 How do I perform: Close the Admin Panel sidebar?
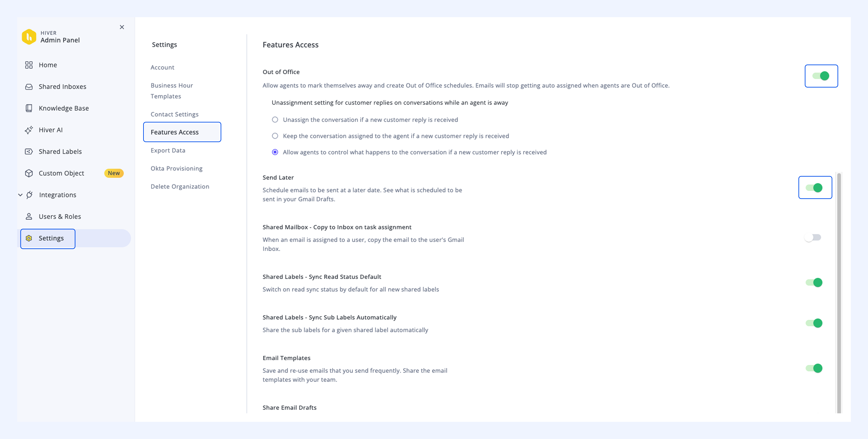click(x=122, y=27)
